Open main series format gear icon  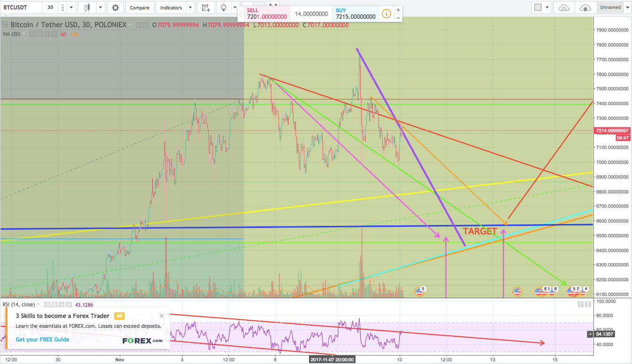click(x=146, y=25)
